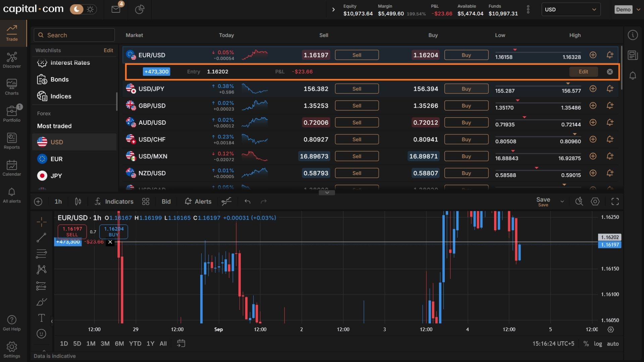Click Buy button for USD/MXN
This screenshot has height=362, width=644.
pos(466,156)
